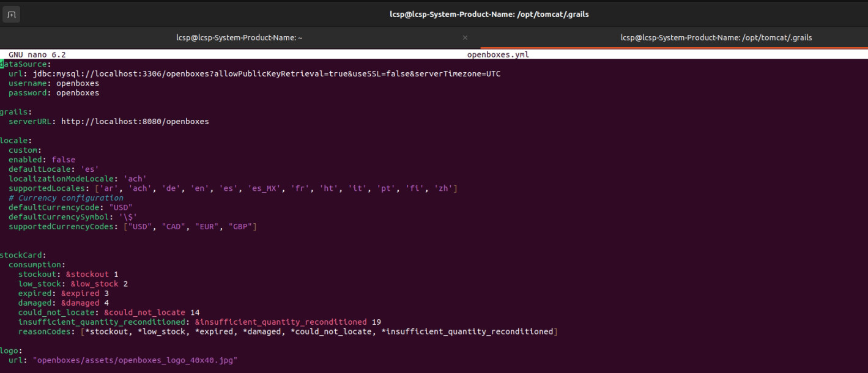Place cursor on dataSource key
This screenshot has height=373, width=868.
pos(25,64)
